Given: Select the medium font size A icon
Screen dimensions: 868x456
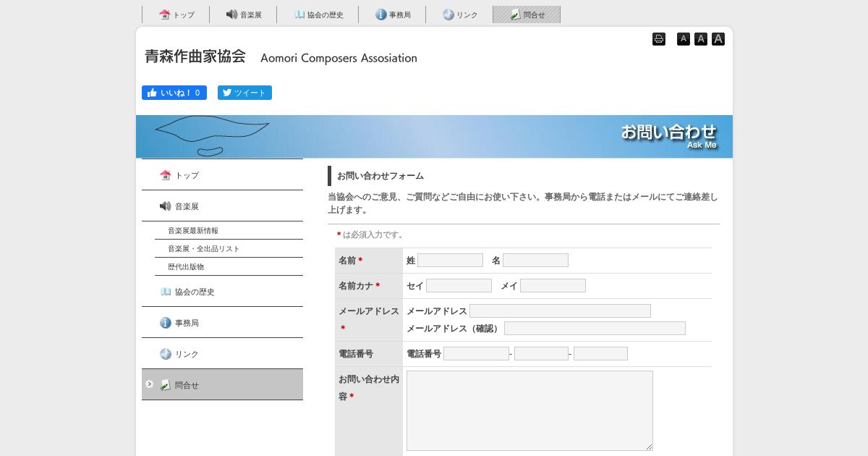Looking at the screenshot, I should [701, 39].
